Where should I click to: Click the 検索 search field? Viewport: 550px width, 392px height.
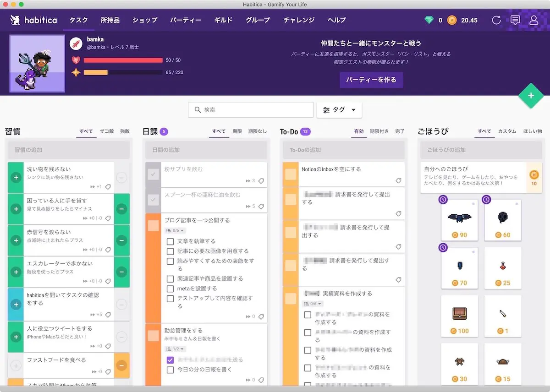pyautogui.click(x=251, y=110)
